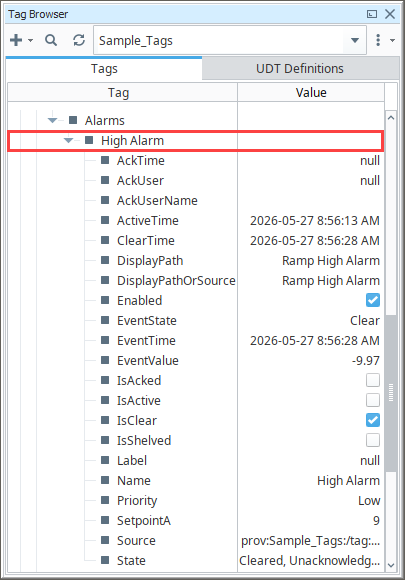The image size is (405, 580).
Task: Click the ActiveTime tag icon
Action: [x=105, y=220]
